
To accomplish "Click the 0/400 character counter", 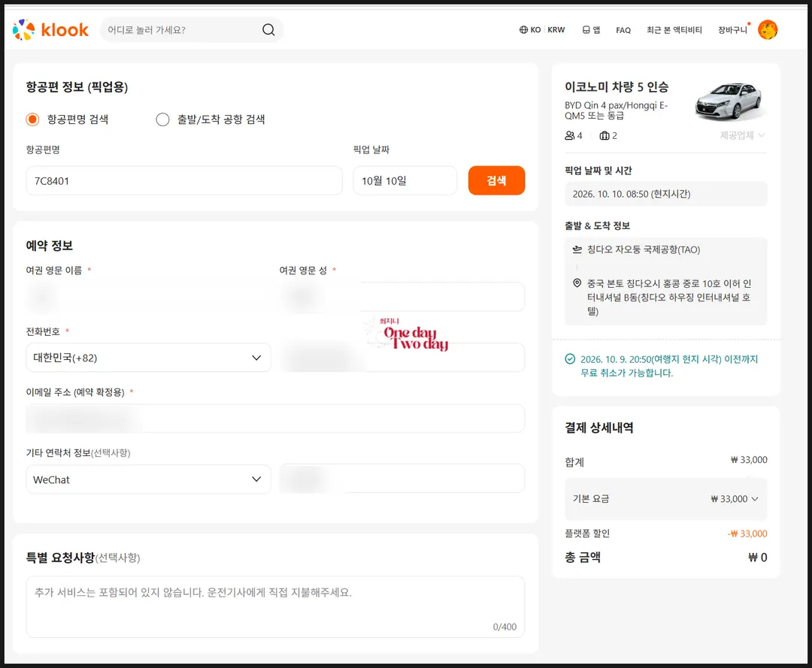I will tap(504, 627).
